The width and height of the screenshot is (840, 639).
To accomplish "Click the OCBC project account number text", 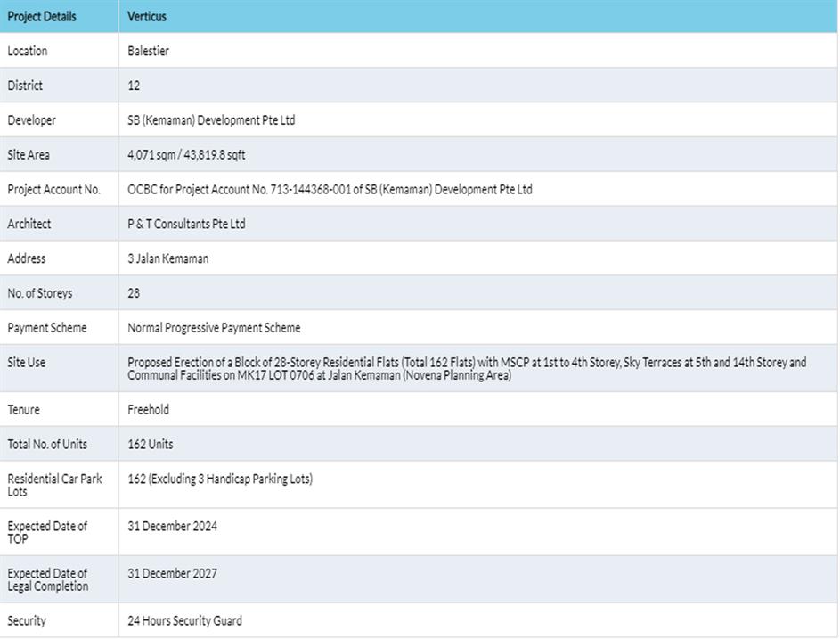I will [x=330, y=189].
